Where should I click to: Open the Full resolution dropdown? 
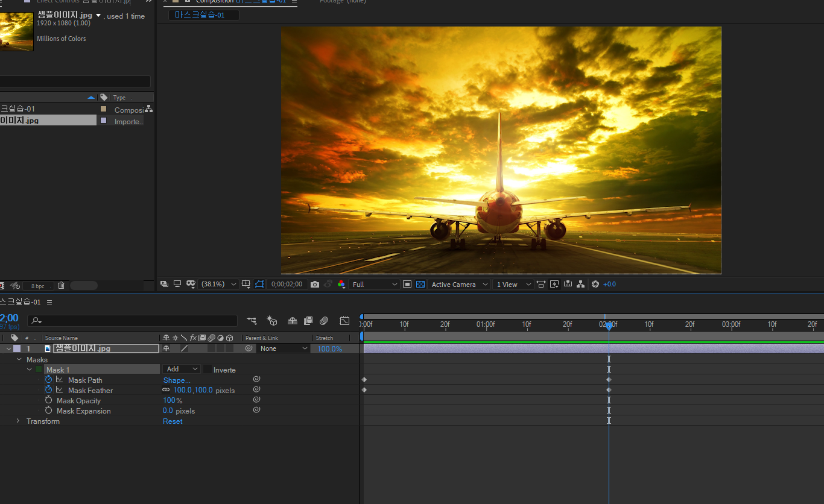click(x=375, y=284)
